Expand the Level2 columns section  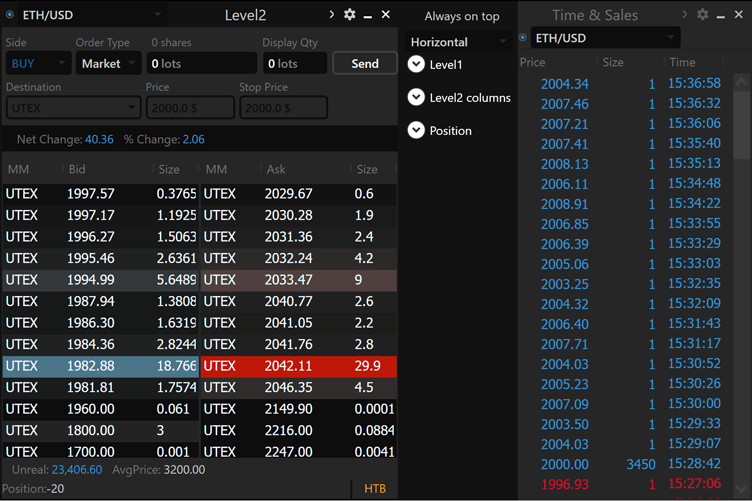click(x=417, y=97)
